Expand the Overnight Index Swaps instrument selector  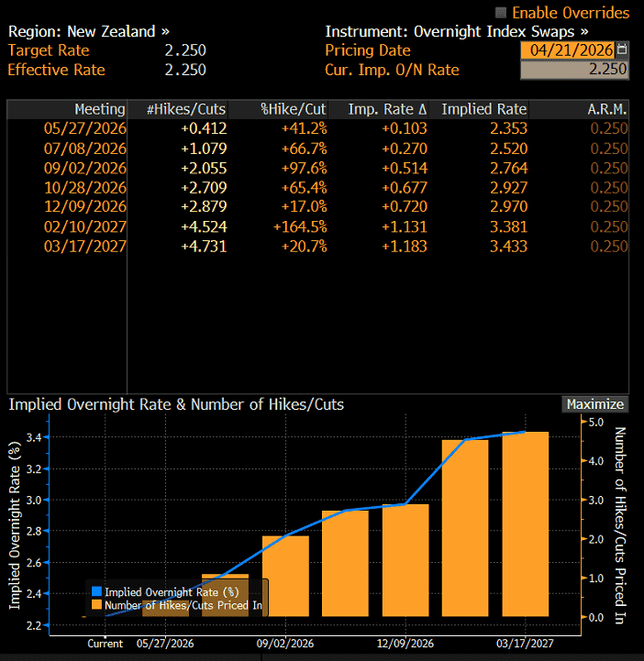pos(457,31)
